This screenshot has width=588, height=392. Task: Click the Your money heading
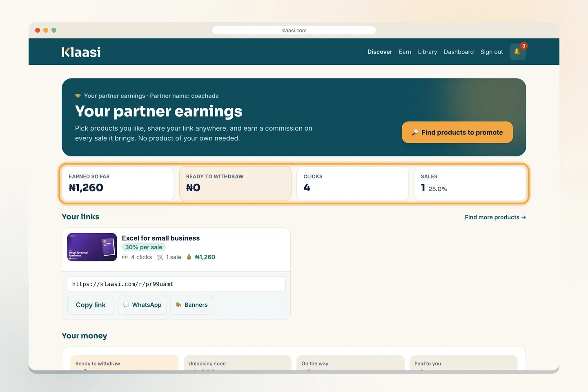[85, 336]
